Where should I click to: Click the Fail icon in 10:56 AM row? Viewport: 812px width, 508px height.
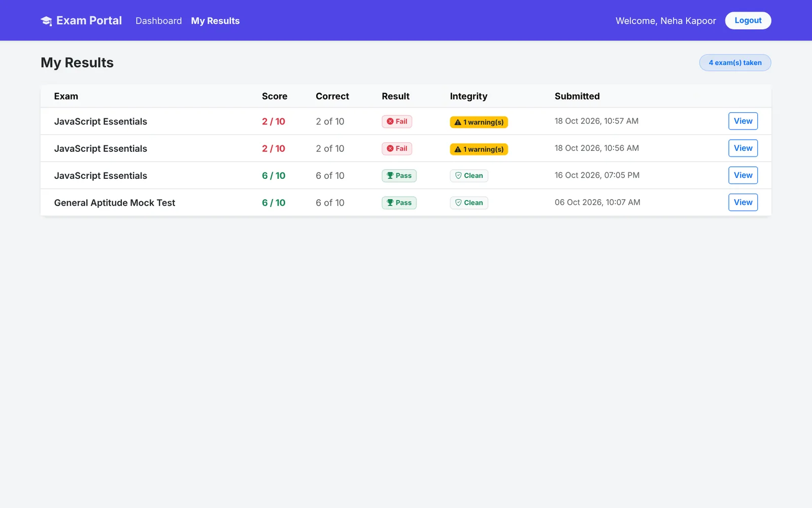390,148
